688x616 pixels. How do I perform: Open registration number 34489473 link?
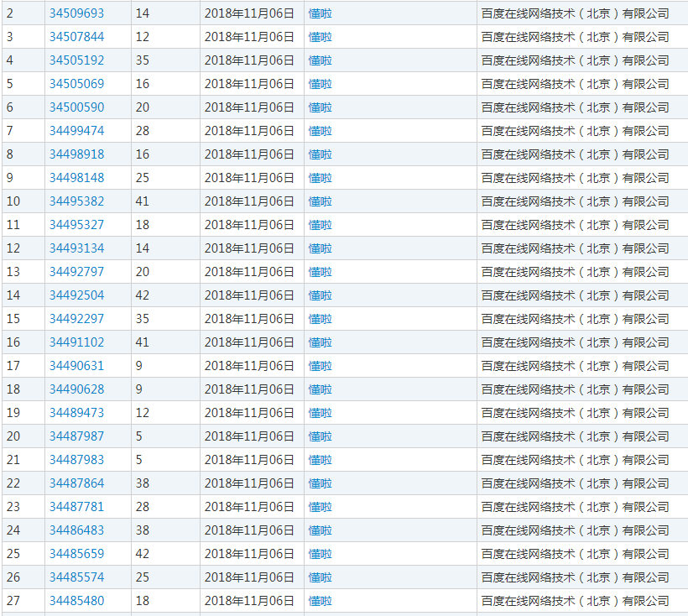[x=77, y=412]
